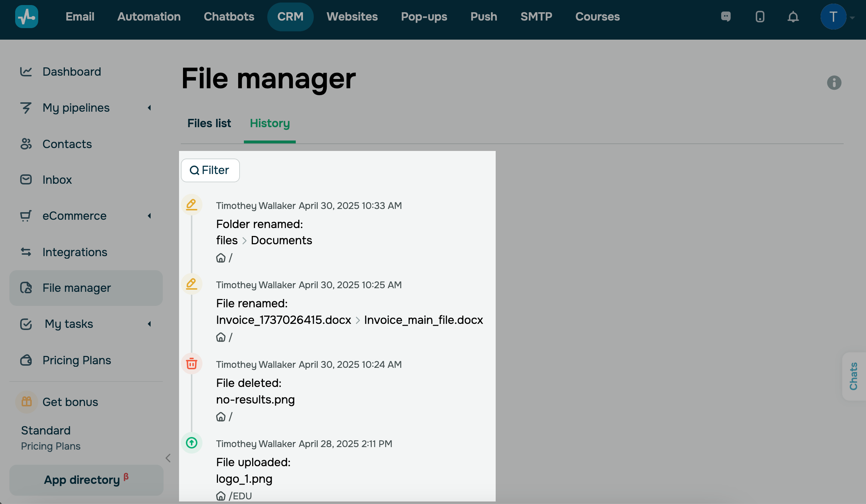The width and height of the screenshot is (866, 504).
Task: Click home icon under no-results.png entry
Action: tap(221, 417)
